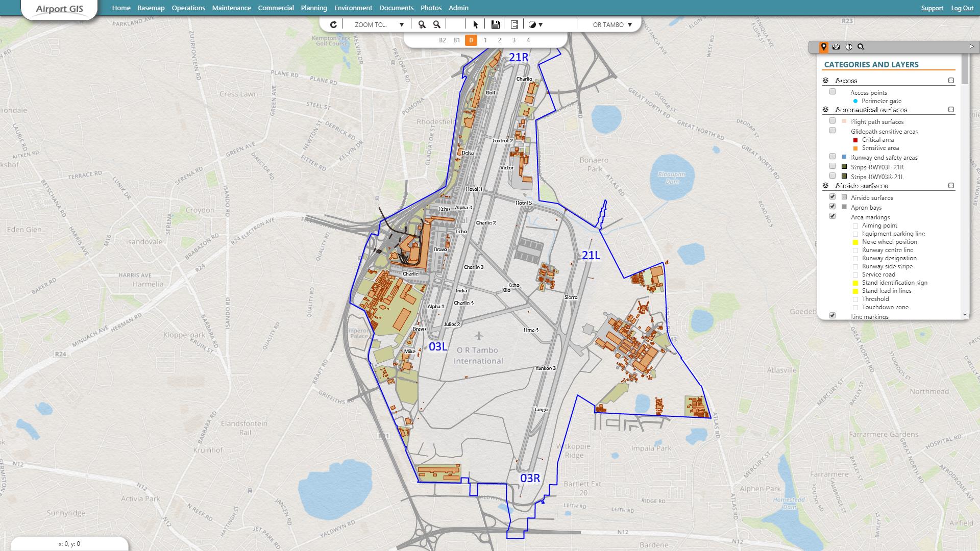Image resolution: width=980 pixels, height=551 pixels.
Task: Click the Log Out link
Action: pyautogui.click(x=962, y=8)
